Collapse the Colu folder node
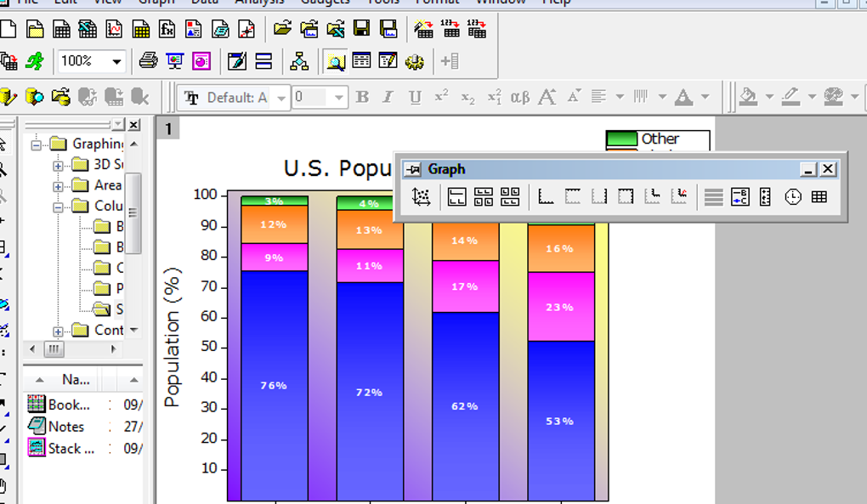 click(x=58, y=207)
